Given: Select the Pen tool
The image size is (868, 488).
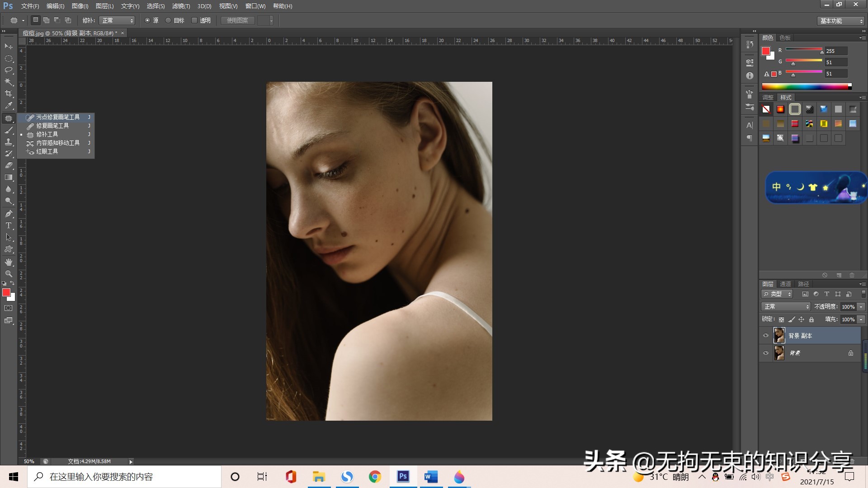Looking at the screenshot, I should point(9,214).
